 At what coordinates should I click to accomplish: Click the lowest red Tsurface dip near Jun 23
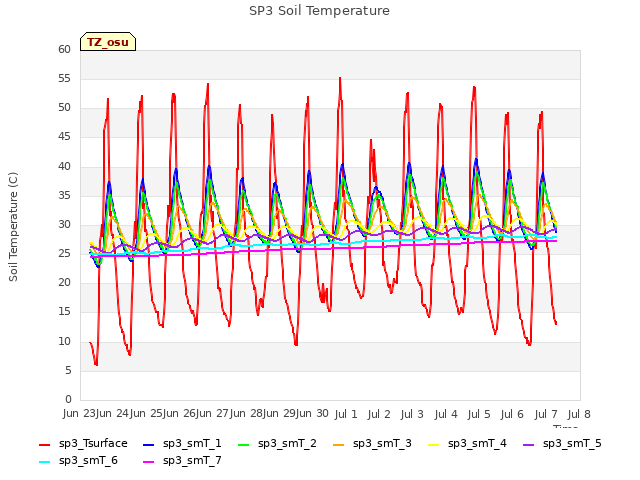(96, 364)
